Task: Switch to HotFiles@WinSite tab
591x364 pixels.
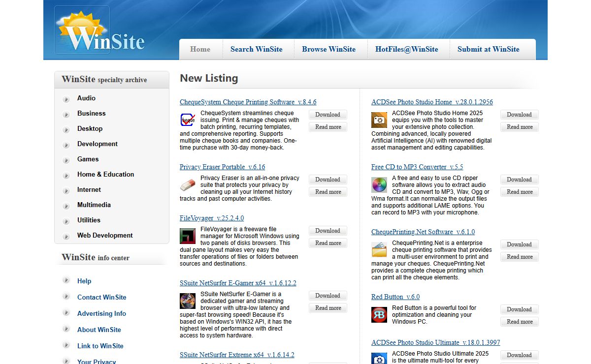Action: tap(407, 49)
